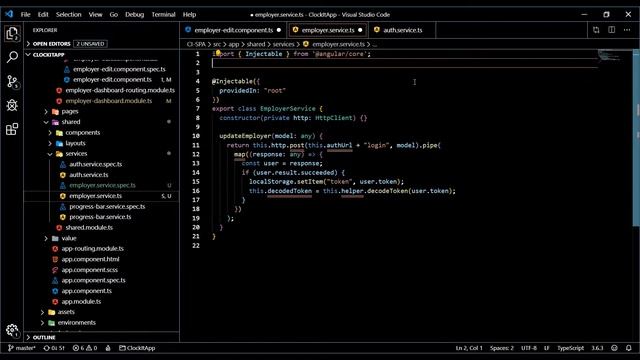Change file encoding UTF-8
Screen dimensions: 640x360
[529, 348]
